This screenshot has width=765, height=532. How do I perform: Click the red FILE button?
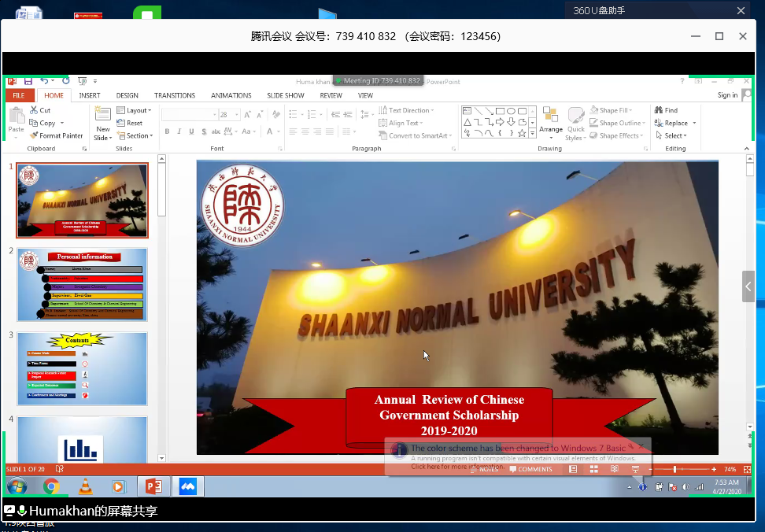[x=18, y=95]
